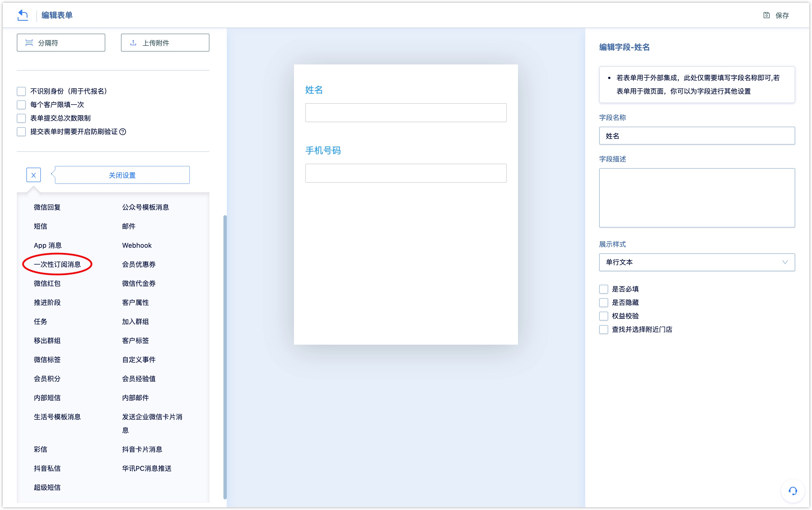Viewport: 812px width, 510px height.
Task: Enable 每个客户限填一次 checkbox
Action: [x=21, y=105]
